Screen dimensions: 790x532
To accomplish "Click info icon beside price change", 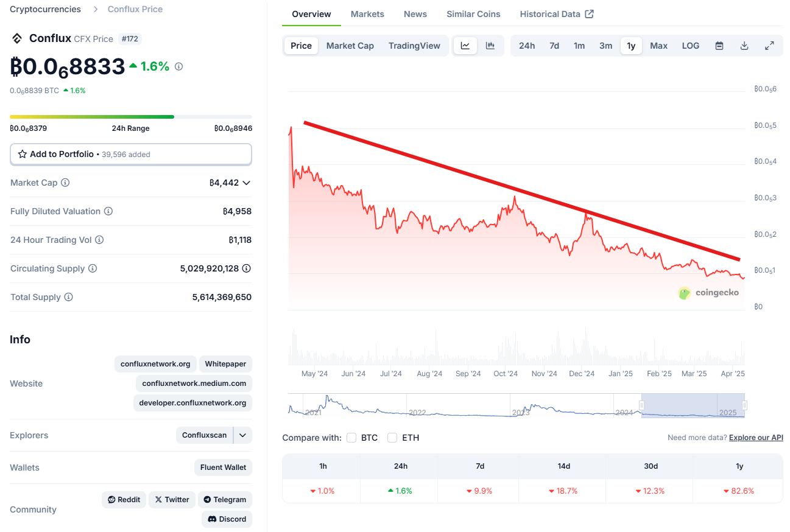I will tap(178, 66).
